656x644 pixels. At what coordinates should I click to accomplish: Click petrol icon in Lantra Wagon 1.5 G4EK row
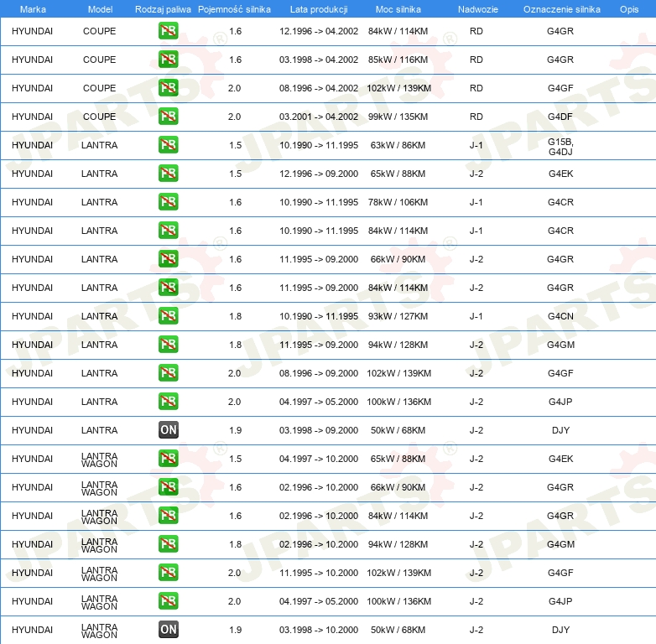[x=168, y=459]
